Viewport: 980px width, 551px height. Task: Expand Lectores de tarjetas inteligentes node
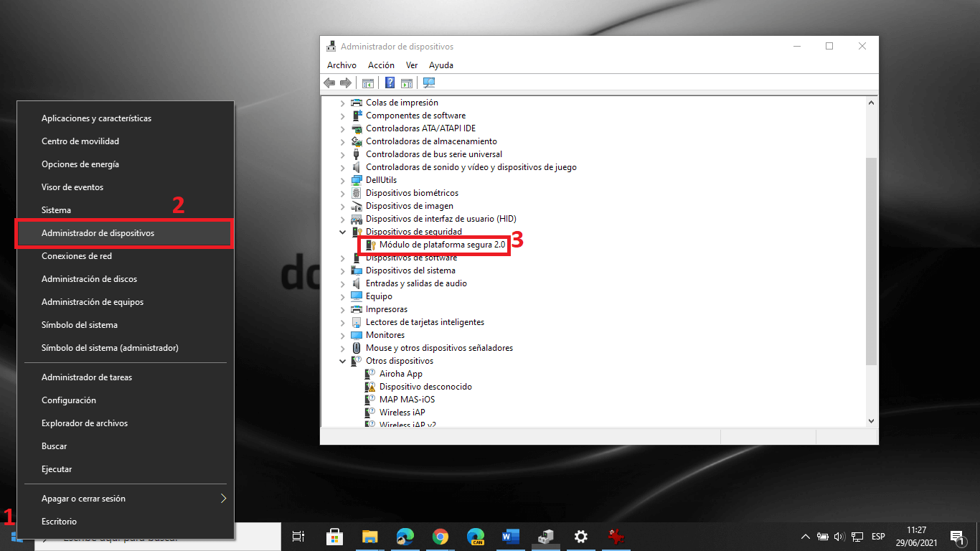[343, 322]
